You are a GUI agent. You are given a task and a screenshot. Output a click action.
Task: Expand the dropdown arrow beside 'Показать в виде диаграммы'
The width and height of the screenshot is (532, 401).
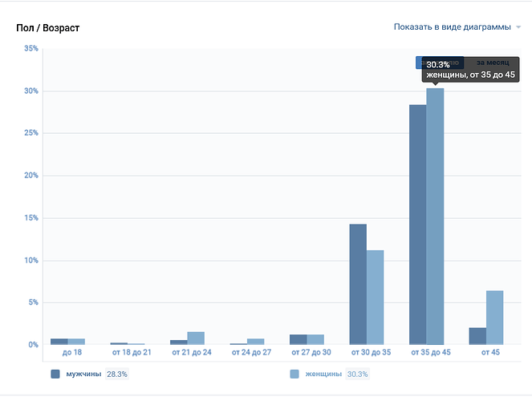pos(518,27)
